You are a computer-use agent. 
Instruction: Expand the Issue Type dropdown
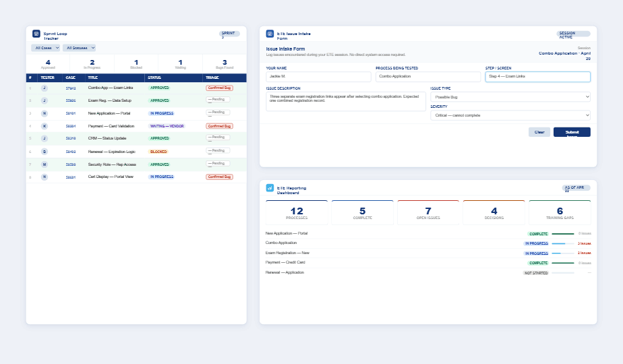(x=510, y=97)
